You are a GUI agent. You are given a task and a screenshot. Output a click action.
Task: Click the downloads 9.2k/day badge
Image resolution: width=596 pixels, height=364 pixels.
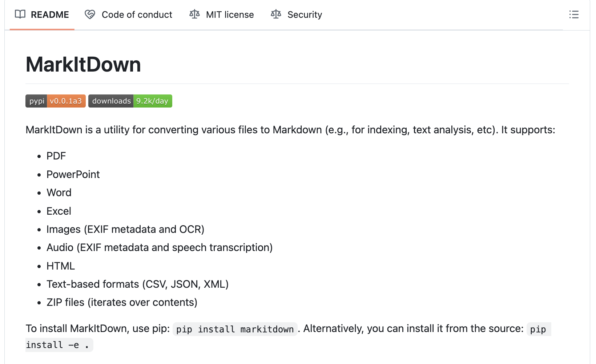click(130, 101)
